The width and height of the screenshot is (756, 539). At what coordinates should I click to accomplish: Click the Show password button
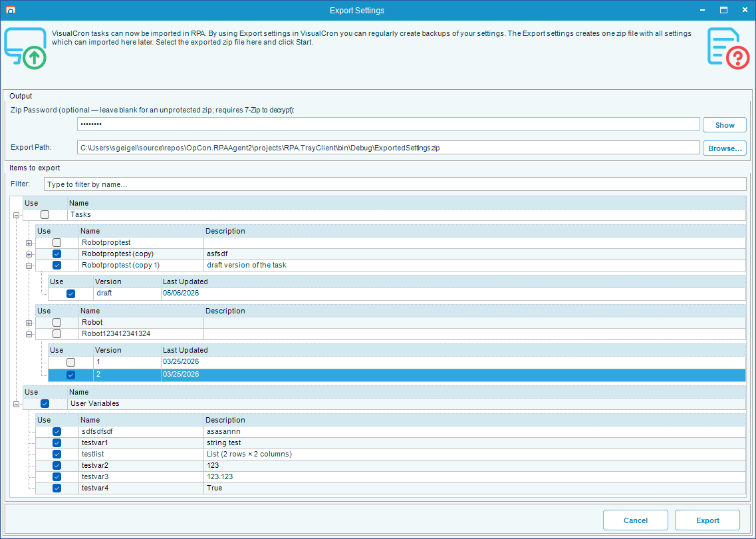pos(725,125)
